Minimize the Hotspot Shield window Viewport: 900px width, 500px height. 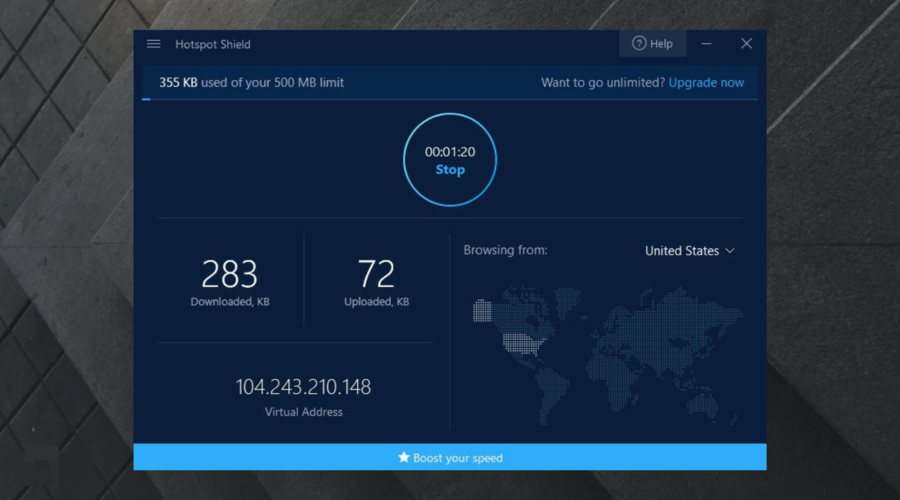(707, 44)
